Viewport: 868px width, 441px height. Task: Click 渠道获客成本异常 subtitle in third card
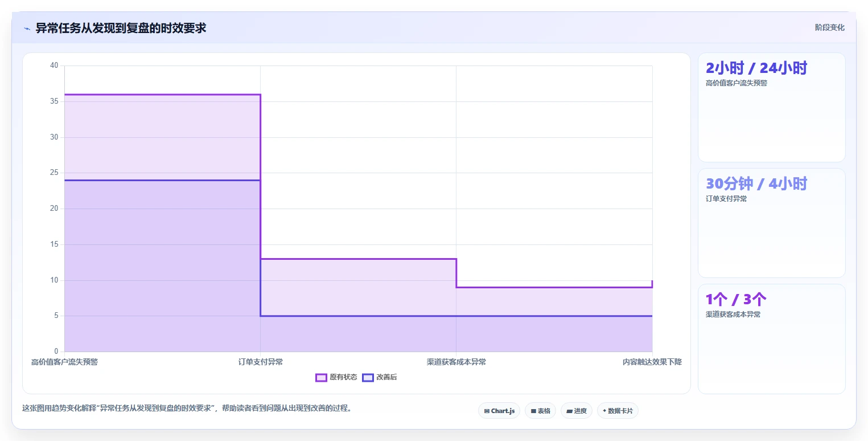[x=733, y=315]
